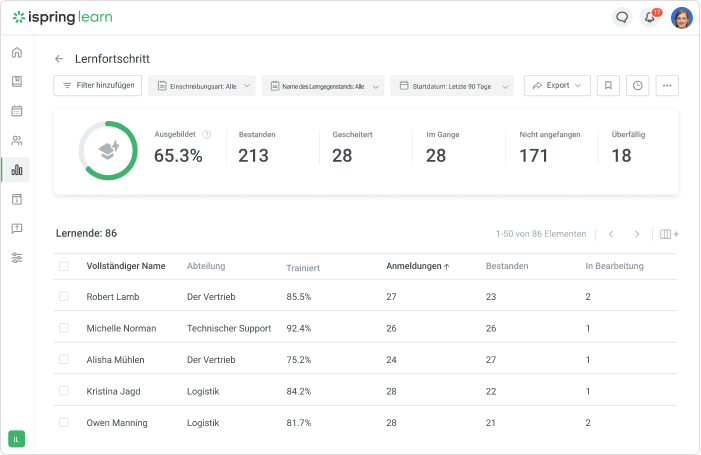Click the help icon next to Ausgebildet

(207, 135)
